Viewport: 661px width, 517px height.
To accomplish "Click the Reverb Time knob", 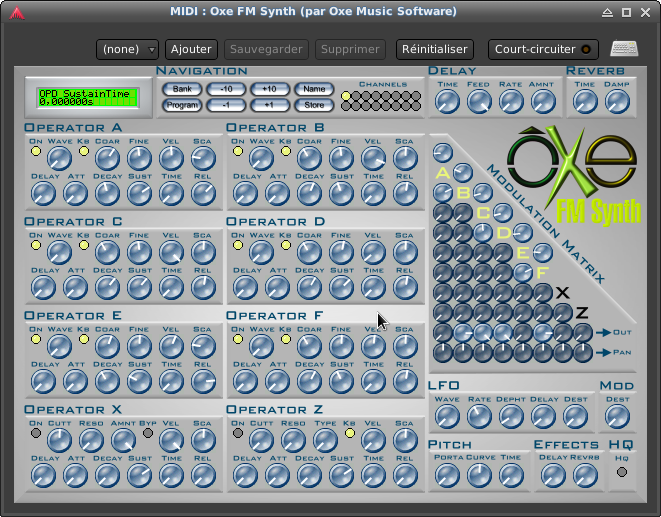I will point(586,102).
